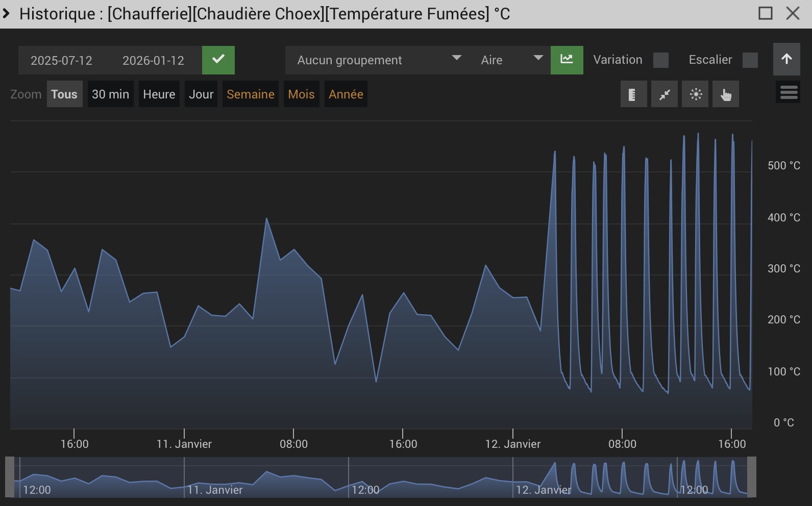Click the 500 °C axis label
The height and width of the screenshot is (506, 812).
[x=784, y=165]
